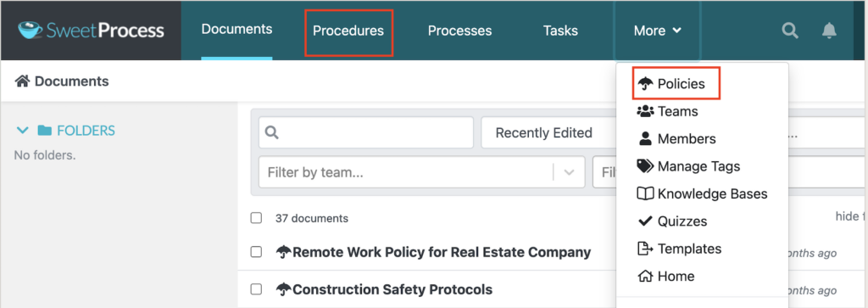The width and height of the screenshot is (868, 308).
Task: Open the search magnifier in top bar
Action: 790,31
